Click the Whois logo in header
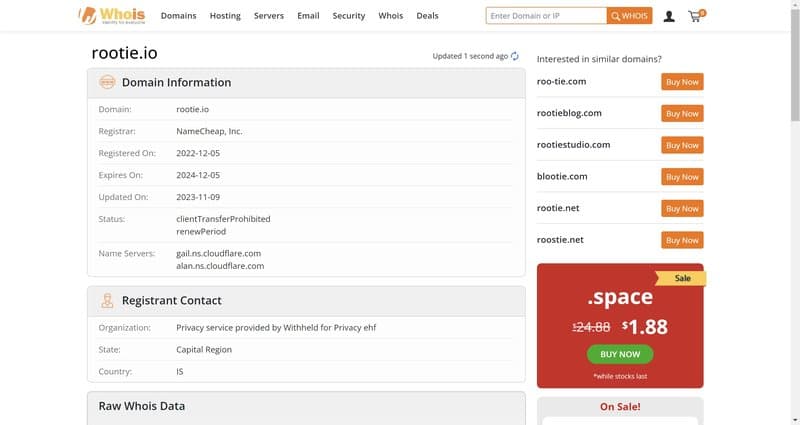This screenshot has height=425, width=800. 111,16
